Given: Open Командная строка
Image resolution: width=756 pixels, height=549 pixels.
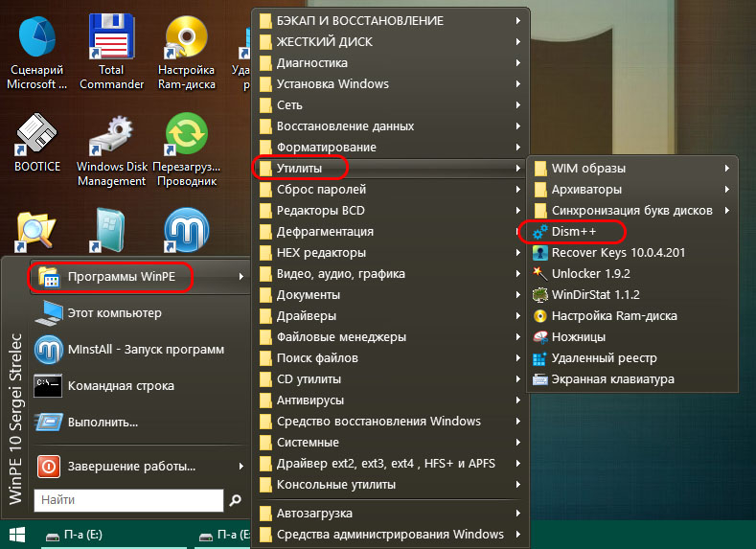Looking at the screenshot, I should pos(140,386).
